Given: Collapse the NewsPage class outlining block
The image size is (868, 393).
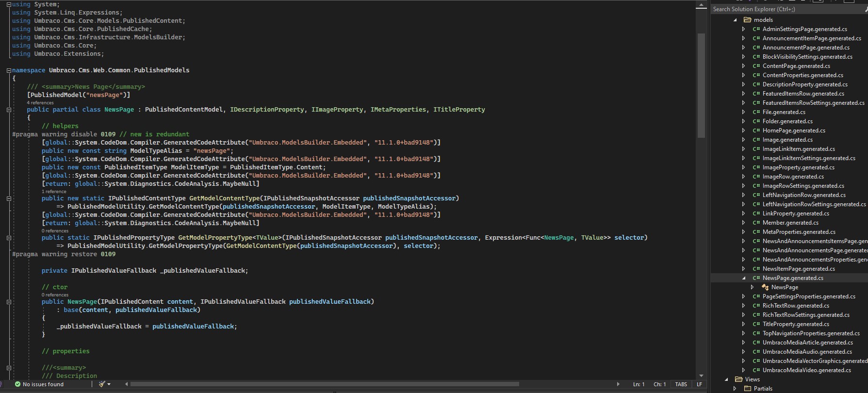Looking at the screenshot, I should pyautogui.click(x=9, y=110).
